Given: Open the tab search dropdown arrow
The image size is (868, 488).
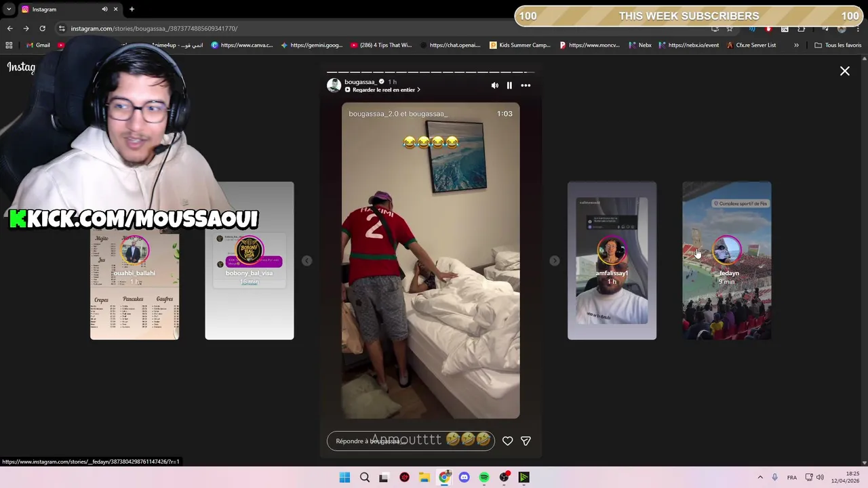Looking at the screenshot, I should pyautogui.click(x=9, y=9).
